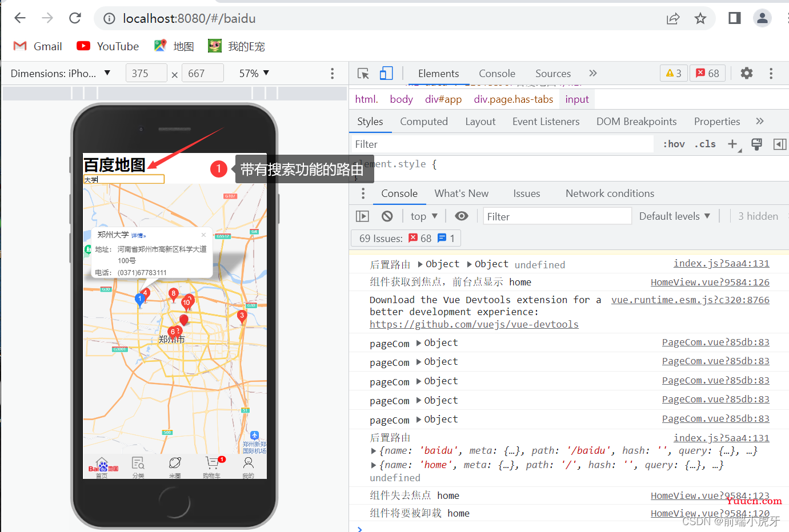789x532 pixels.
Task: Show more Styles pane tabs chevron
Action: 760,121
